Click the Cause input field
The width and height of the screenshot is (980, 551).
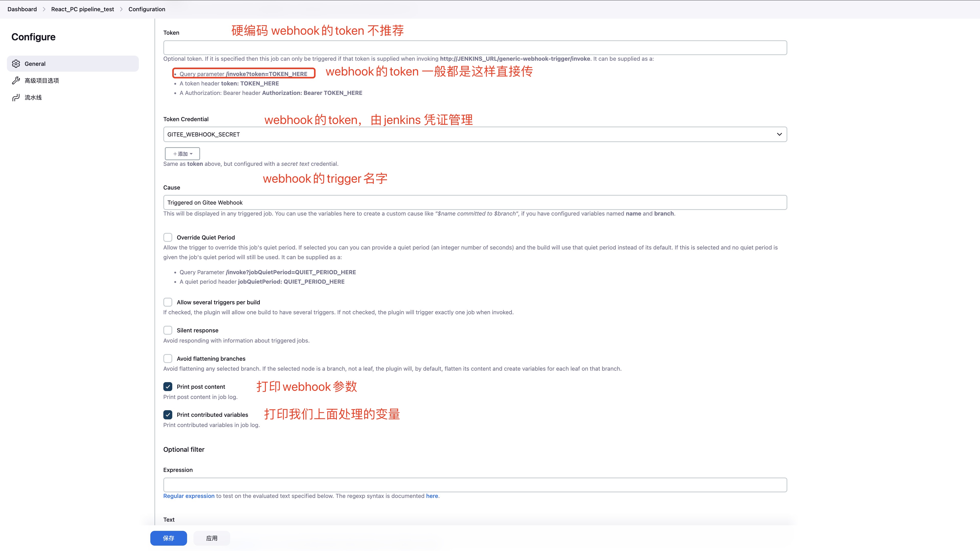475,202
